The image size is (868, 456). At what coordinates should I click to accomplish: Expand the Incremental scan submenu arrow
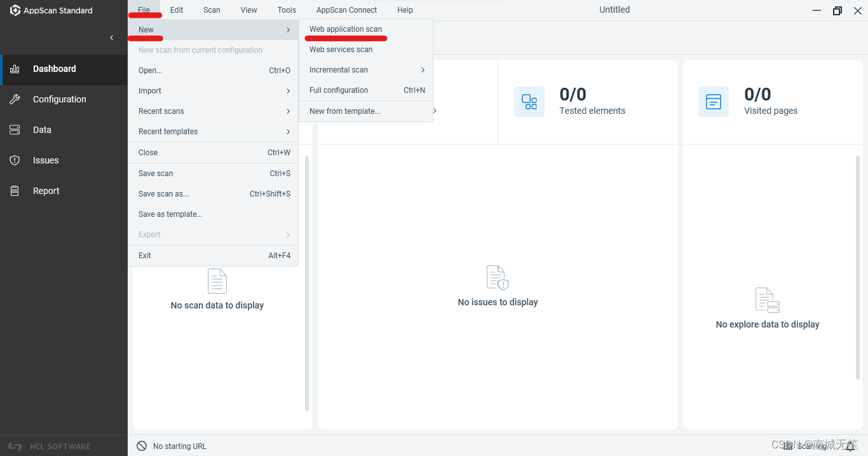423,70
